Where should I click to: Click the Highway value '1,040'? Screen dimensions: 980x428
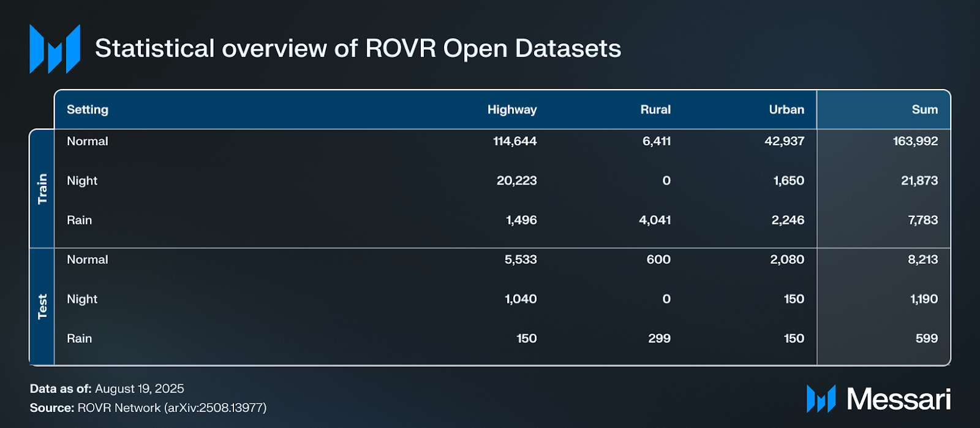[521, 299]
